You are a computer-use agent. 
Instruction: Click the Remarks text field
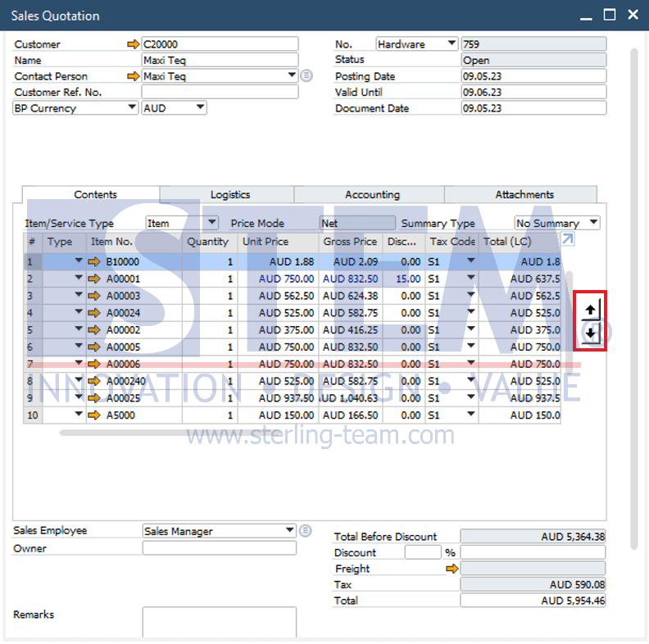(219, 622)
